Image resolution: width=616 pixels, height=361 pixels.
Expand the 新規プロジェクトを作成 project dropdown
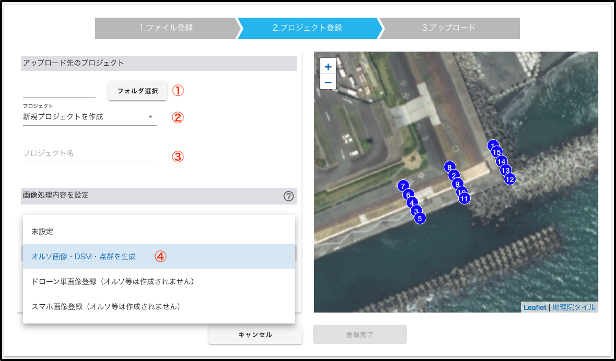90,117
